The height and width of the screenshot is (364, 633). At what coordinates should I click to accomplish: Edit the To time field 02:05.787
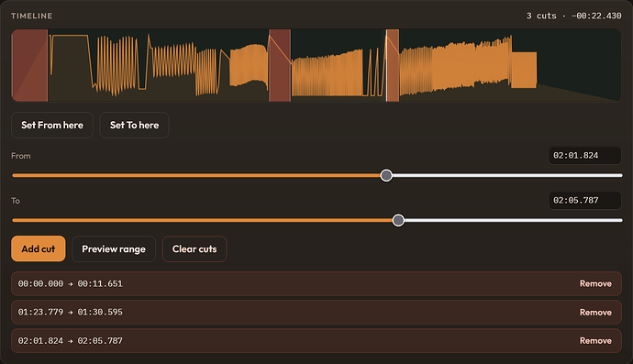click(x=584, y=201)
